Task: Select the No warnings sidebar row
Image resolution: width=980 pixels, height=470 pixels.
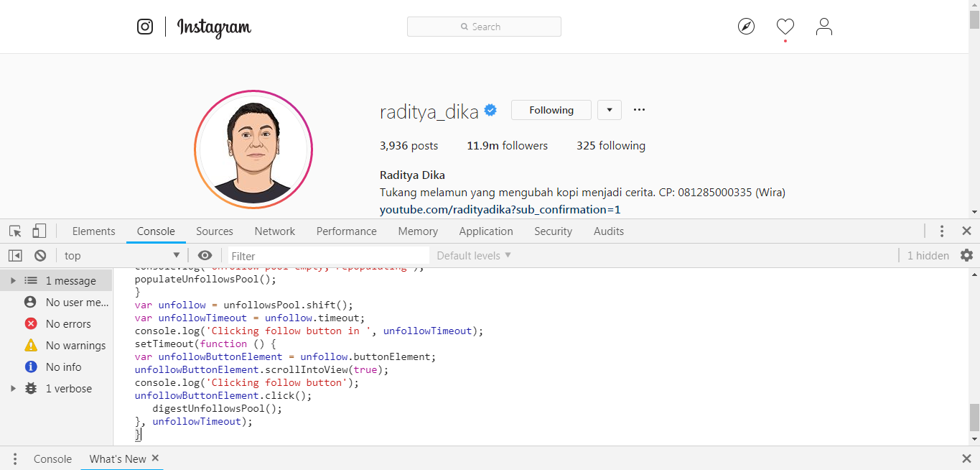Action: coord(57,345)
